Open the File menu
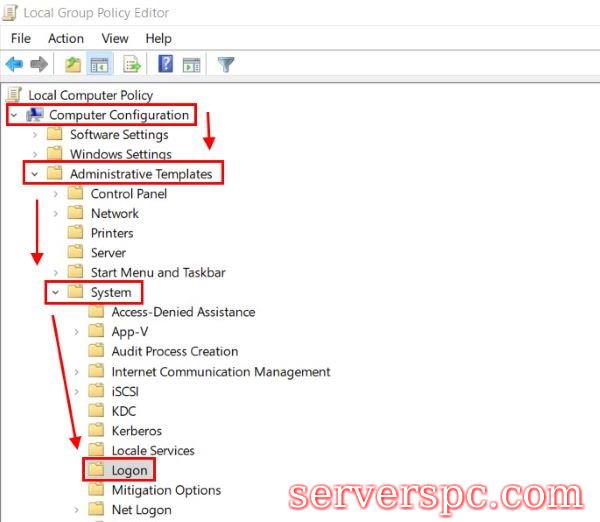This screenshot has width=600, height=522. click(x=21, y=38)
